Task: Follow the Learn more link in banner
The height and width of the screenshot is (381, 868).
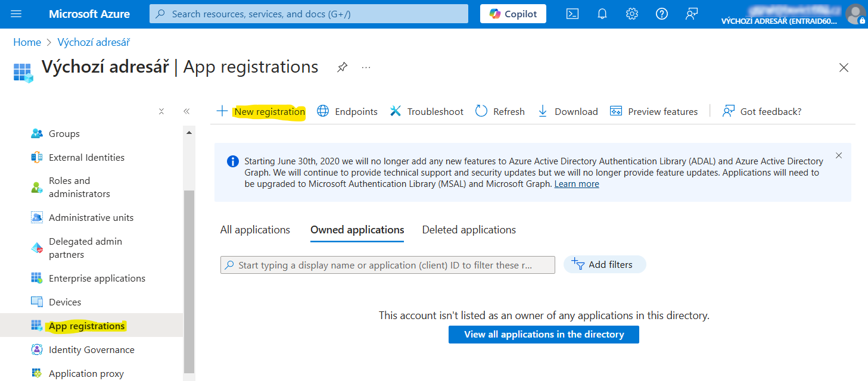Action: click(x=576, y=184)
